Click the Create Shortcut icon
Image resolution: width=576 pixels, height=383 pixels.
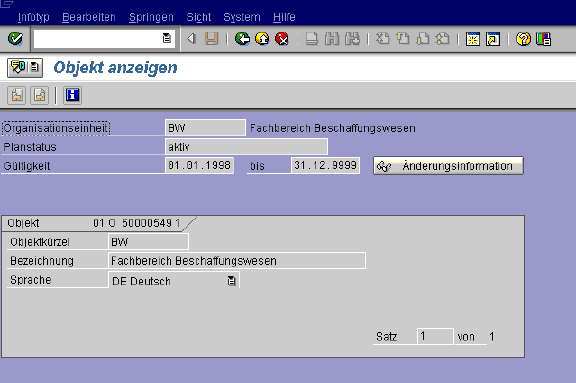pyautogui.click(x=493, y=39)
